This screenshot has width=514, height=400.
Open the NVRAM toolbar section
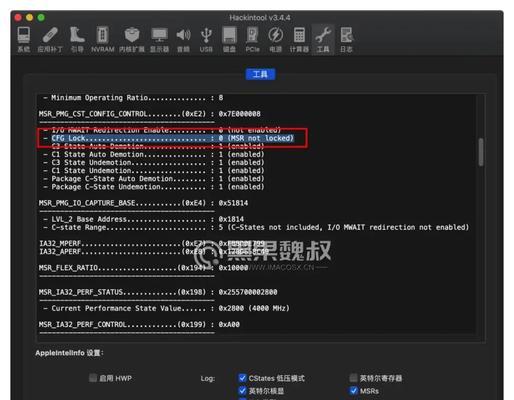pos(102,39)
